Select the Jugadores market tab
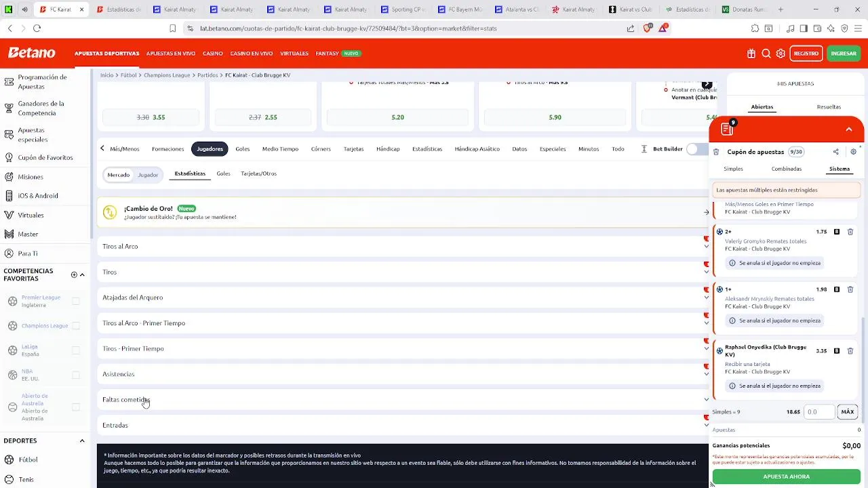This screenshot has width=868, height=488. tap(210, 149)
